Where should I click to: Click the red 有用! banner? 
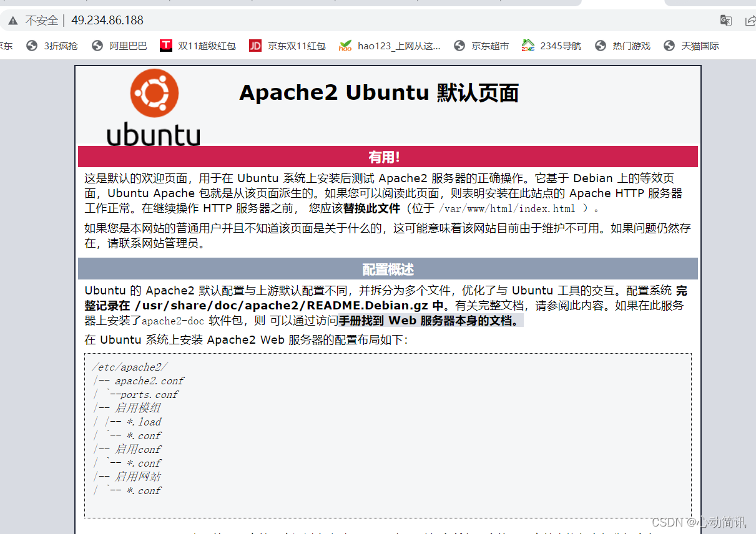pos(388,157)
